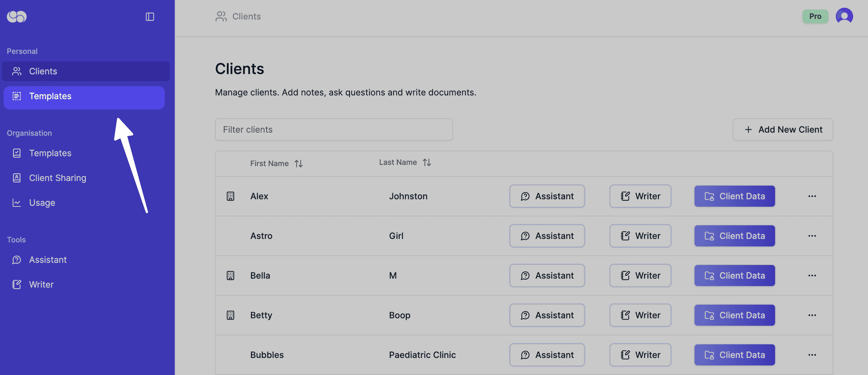The height and width of the screenshot is (375, 868).
Task: Select the first name Bella
Action: (260, 276)
